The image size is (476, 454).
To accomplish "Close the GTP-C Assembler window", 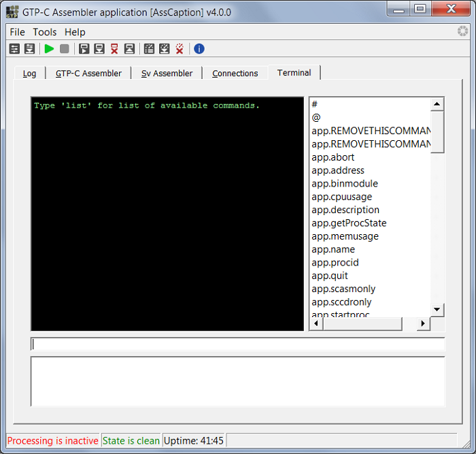I will click(451, 9).
